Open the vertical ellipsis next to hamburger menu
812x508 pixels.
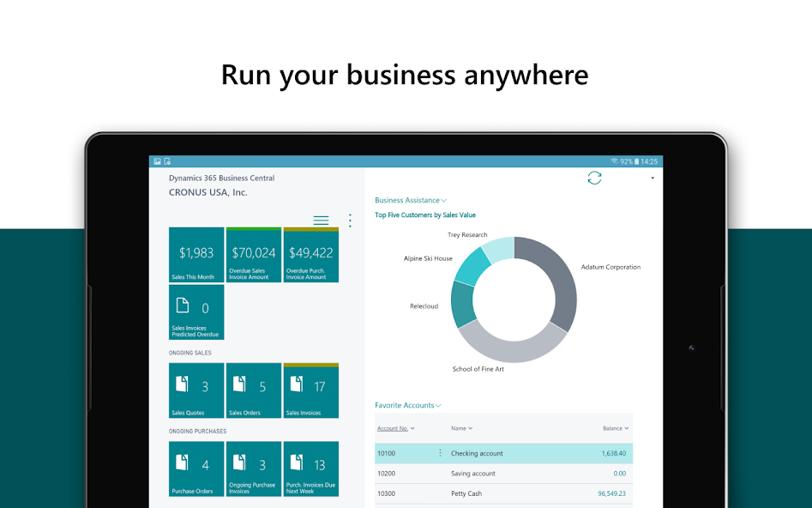point(350,221)
